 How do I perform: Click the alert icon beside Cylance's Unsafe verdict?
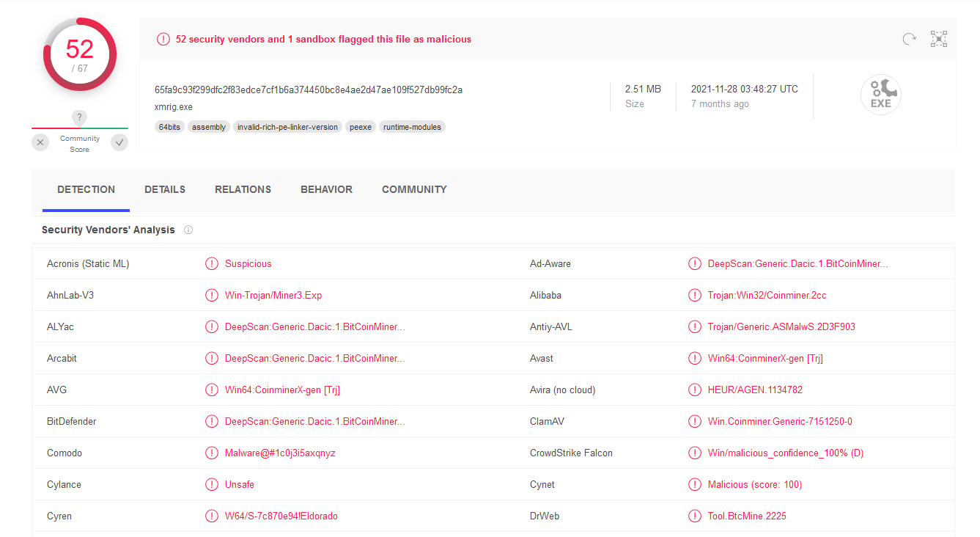(x=212, y=484)
